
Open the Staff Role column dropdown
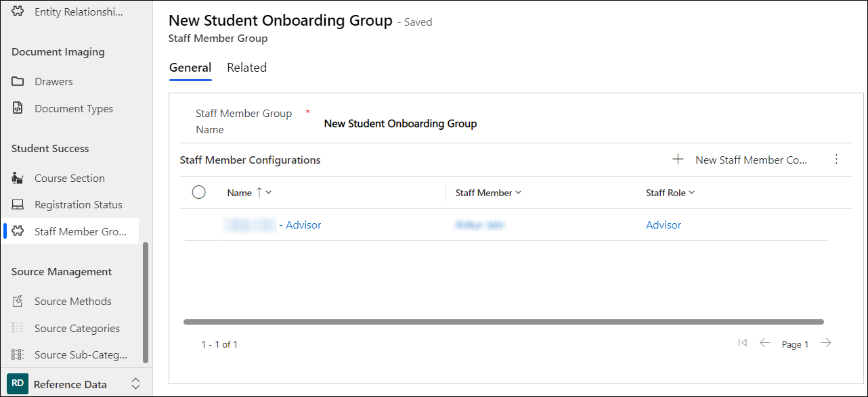click(692, 193)
